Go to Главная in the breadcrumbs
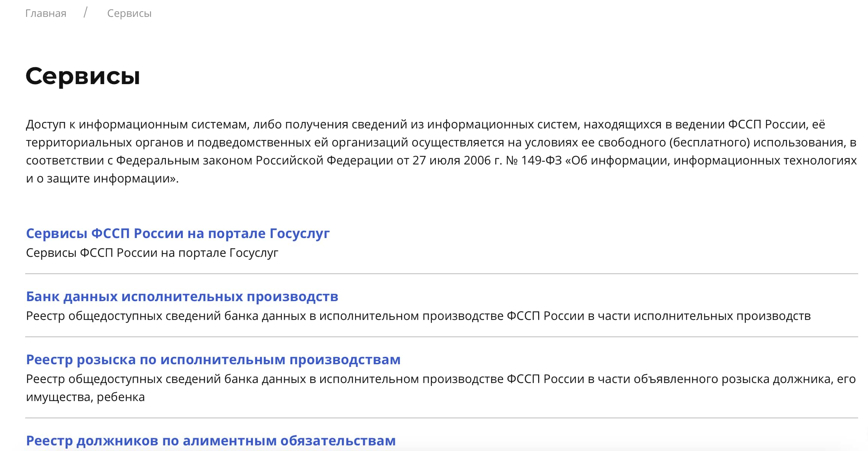This screenshot has width=868, height=451. (46, 13)
